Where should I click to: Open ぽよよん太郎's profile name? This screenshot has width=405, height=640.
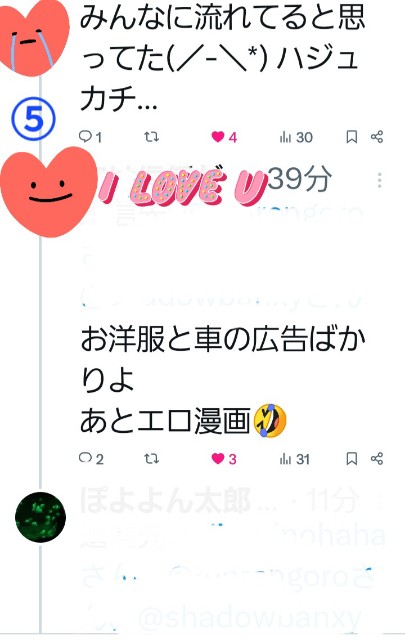[165, 501]
